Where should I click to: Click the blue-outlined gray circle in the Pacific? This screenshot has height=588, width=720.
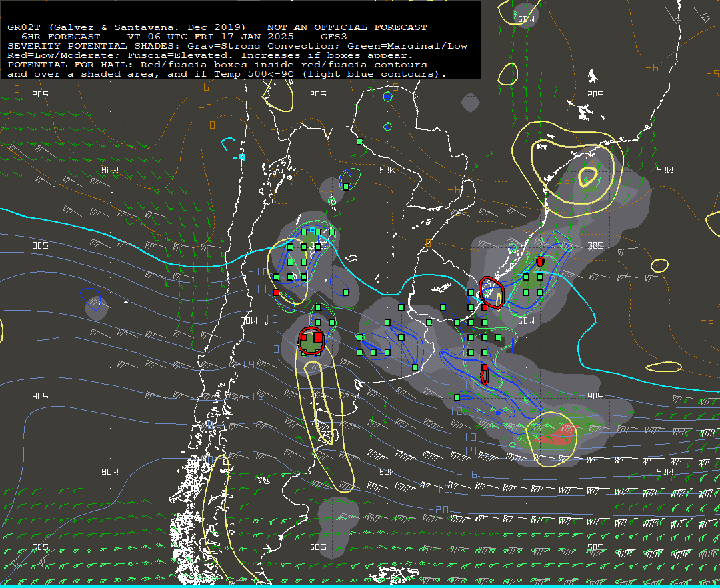point(97,307)
